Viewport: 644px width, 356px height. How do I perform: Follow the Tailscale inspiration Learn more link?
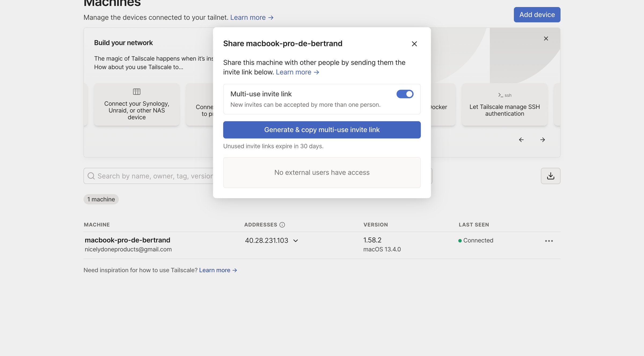pyautogui.click(x=218, y=270)
